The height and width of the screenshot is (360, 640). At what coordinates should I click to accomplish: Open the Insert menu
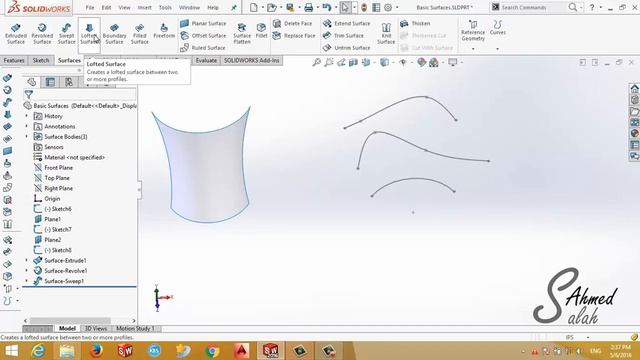[x=144, y=7]
